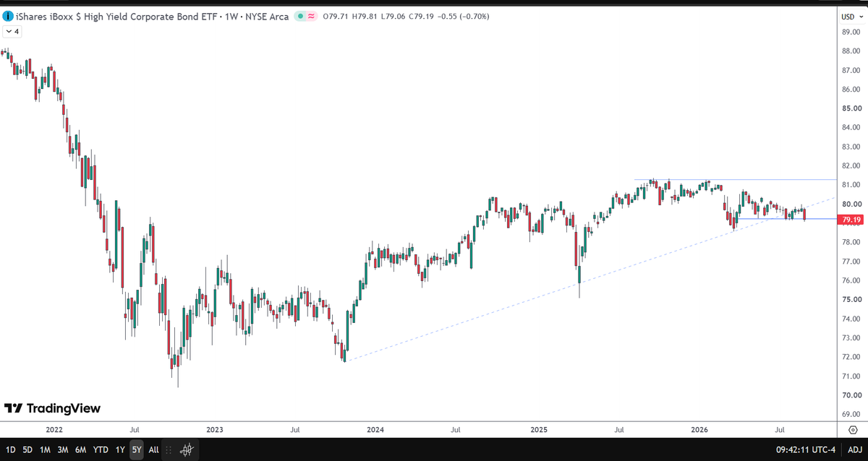
Task: Click the horizontal blue resistance line near 81
Action: tap(734, 180)
